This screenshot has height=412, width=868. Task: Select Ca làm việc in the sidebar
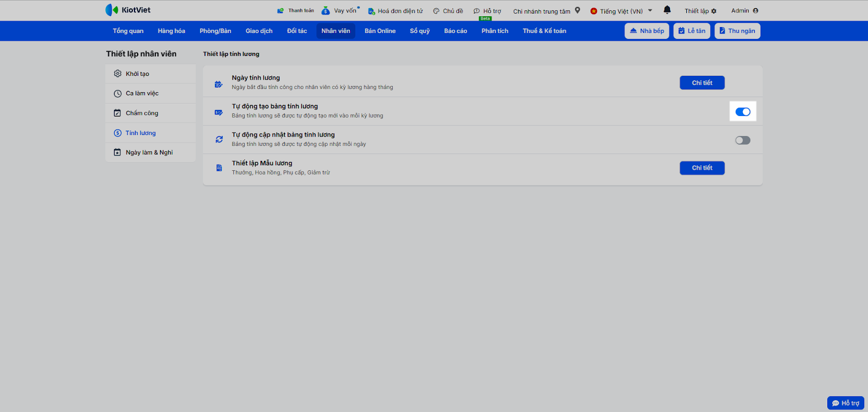[150, 93]
